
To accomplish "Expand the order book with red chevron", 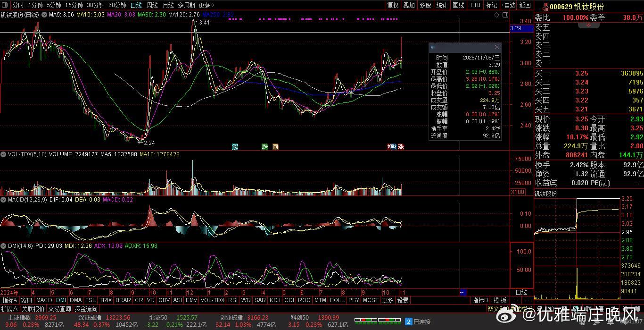I will coord(588,25).
